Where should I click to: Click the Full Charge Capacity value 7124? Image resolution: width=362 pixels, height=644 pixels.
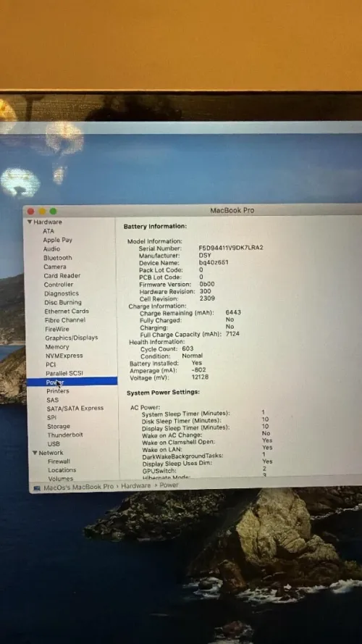coord(232,334)
